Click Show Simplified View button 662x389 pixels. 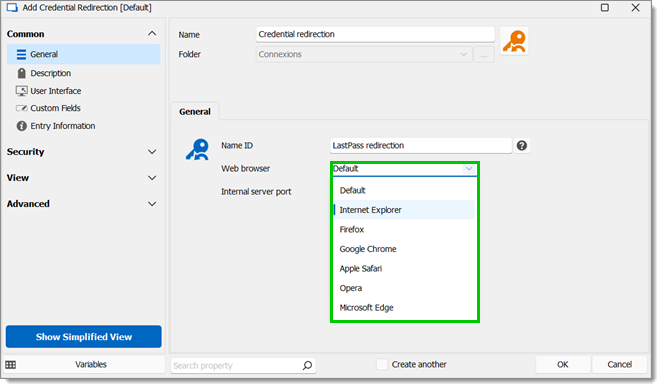coord(84,337)
